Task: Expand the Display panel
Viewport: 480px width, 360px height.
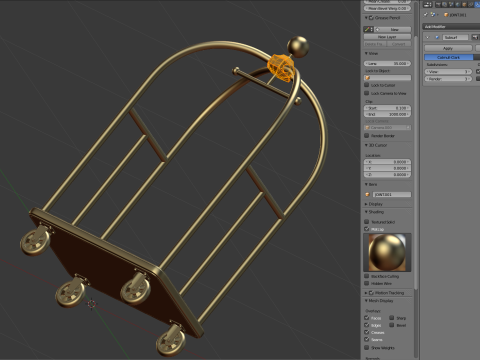Action: pyautogui.click(x=366, y=204)
